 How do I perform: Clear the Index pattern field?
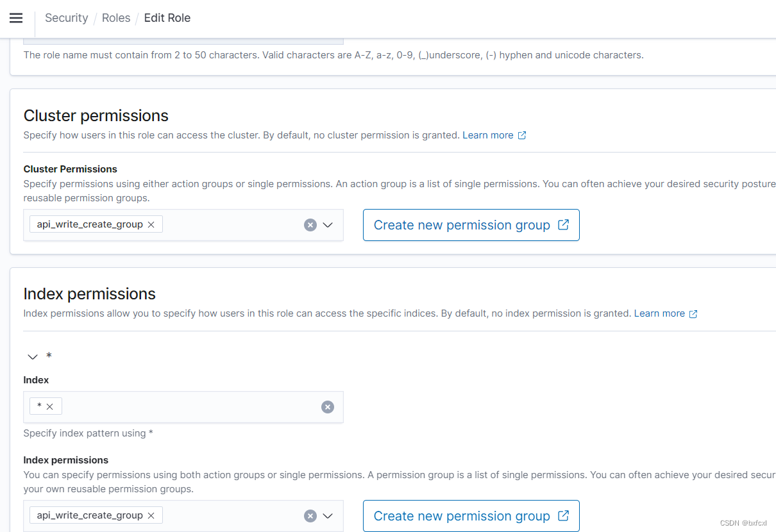[x=327, y=406]
